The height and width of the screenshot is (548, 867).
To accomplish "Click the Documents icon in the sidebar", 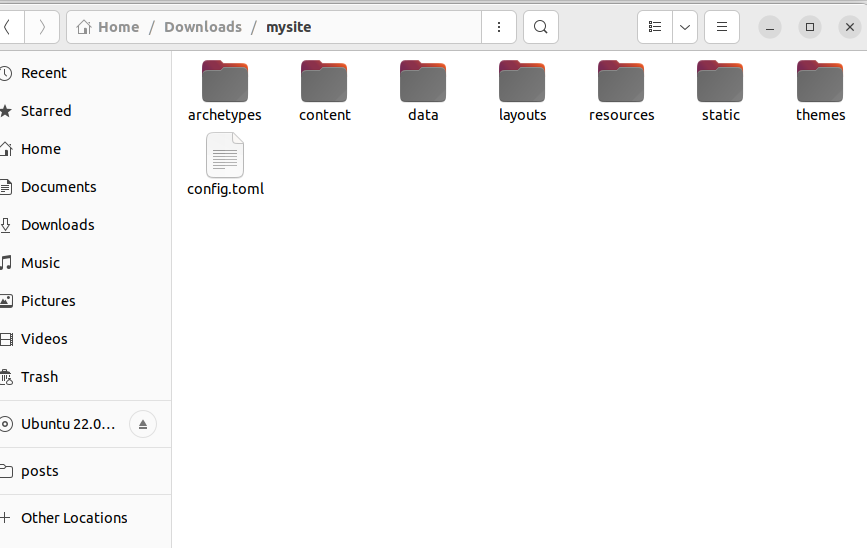I will pos(6,187).
